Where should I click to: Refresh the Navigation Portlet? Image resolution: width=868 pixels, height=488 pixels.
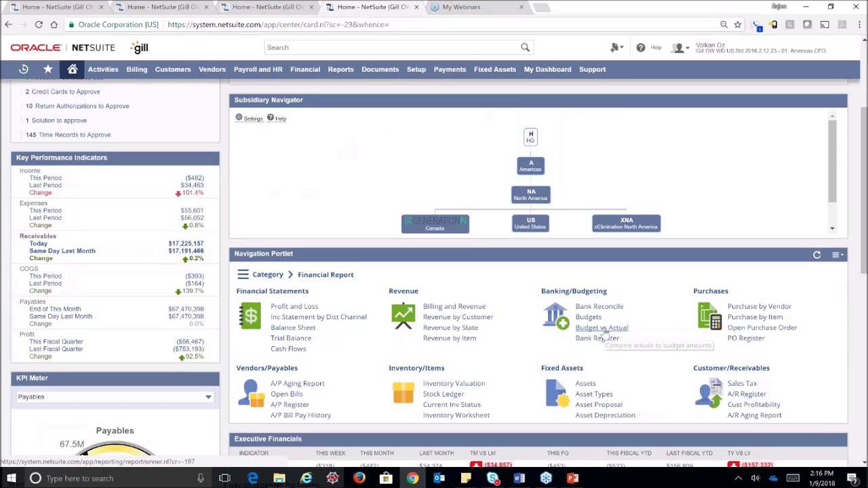pos(816,255)
